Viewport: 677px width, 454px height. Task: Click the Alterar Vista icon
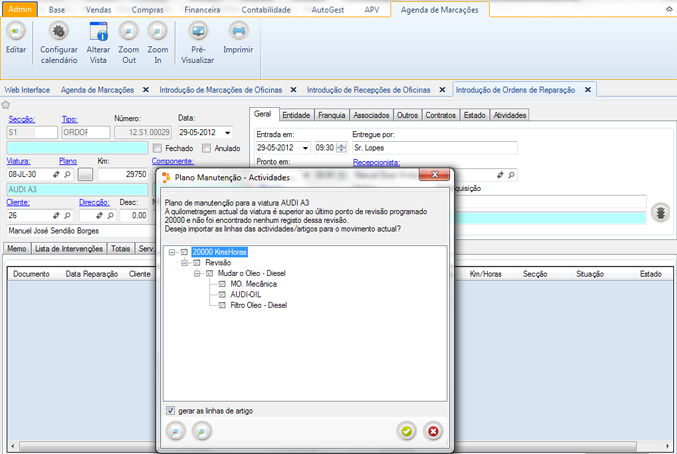(x=99, y=32)
